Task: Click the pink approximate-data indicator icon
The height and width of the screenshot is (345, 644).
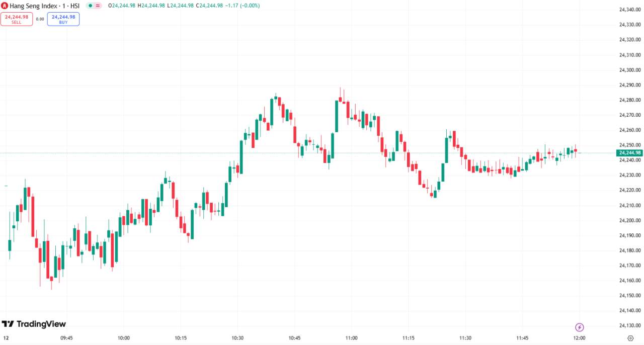Action: click(x=98, y=6)
